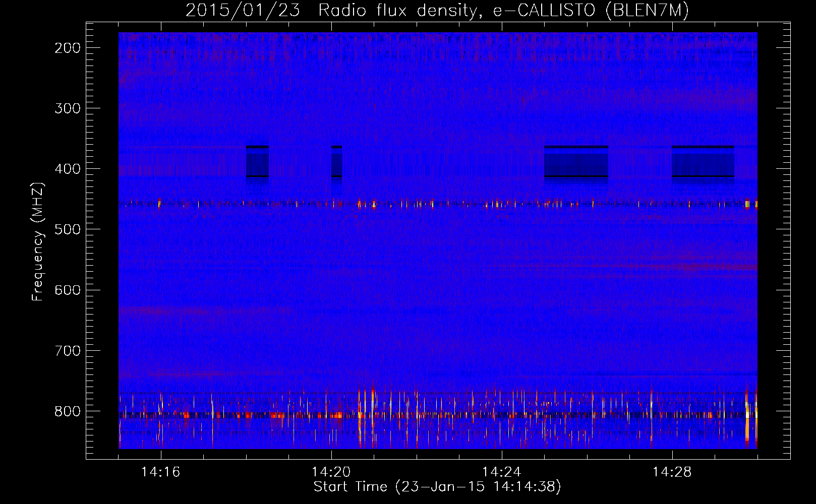Pick the 14:28 time tick label
Viewport: 816px width, 504px height.
click(x=672, y=472)
